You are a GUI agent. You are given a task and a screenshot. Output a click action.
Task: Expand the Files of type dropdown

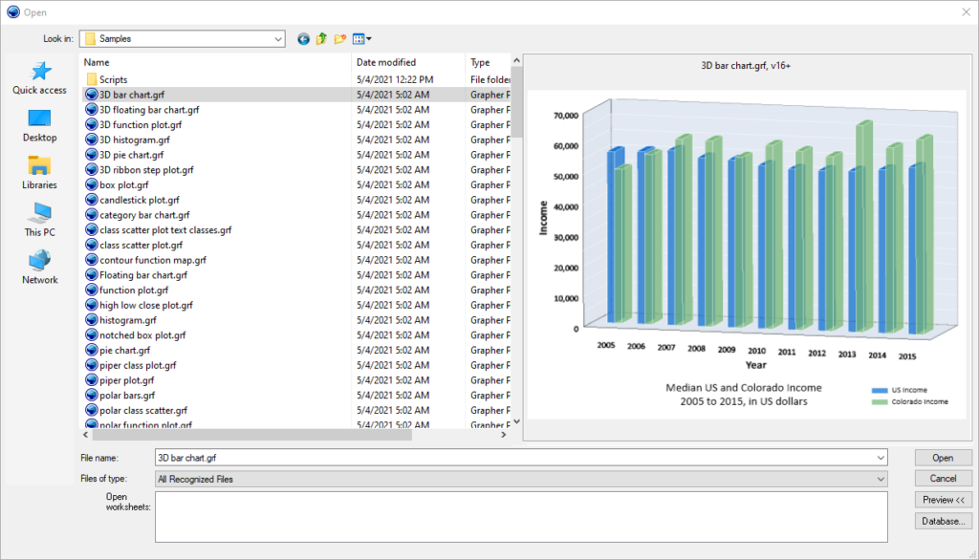[x=881, y=479]
